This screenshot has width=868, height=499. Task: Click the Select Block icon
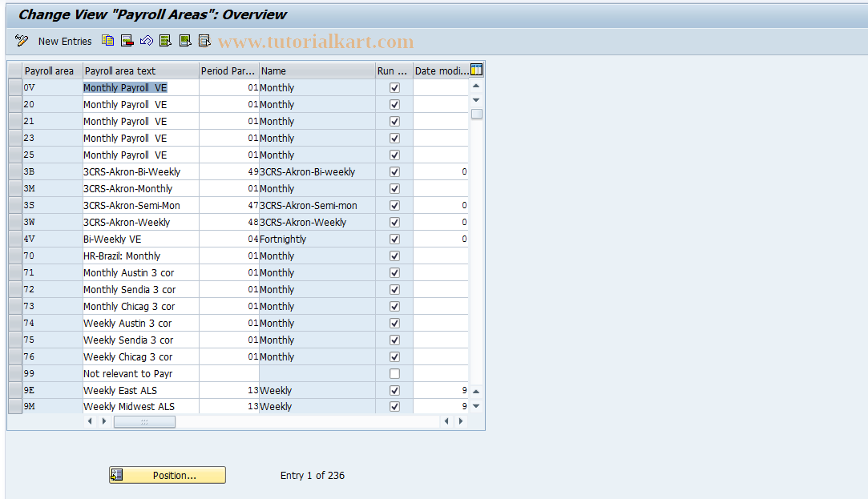(185, 40)
